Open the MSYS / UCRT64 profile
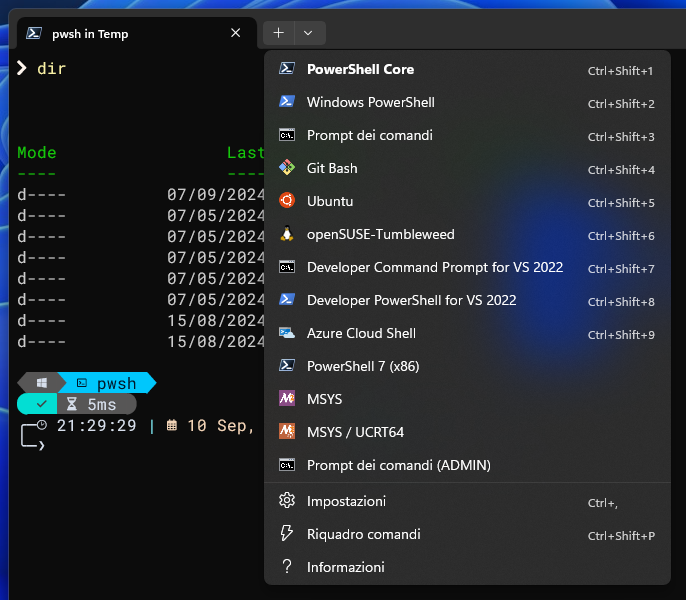Viewport: 686px width, 600px height. click(467, 432)
